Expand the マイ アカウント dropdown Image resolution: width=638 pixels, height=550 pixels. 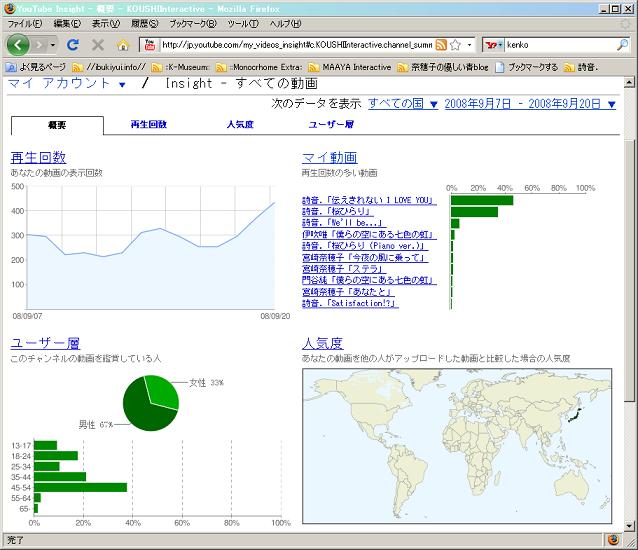point(122,85)
